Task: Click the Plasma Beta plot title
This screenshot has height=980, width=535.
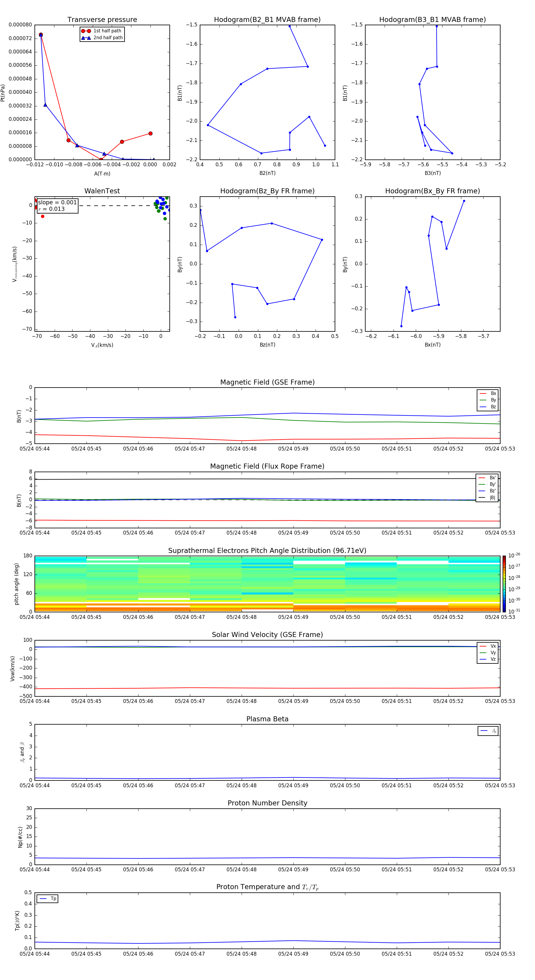Action: pos(267,719)
